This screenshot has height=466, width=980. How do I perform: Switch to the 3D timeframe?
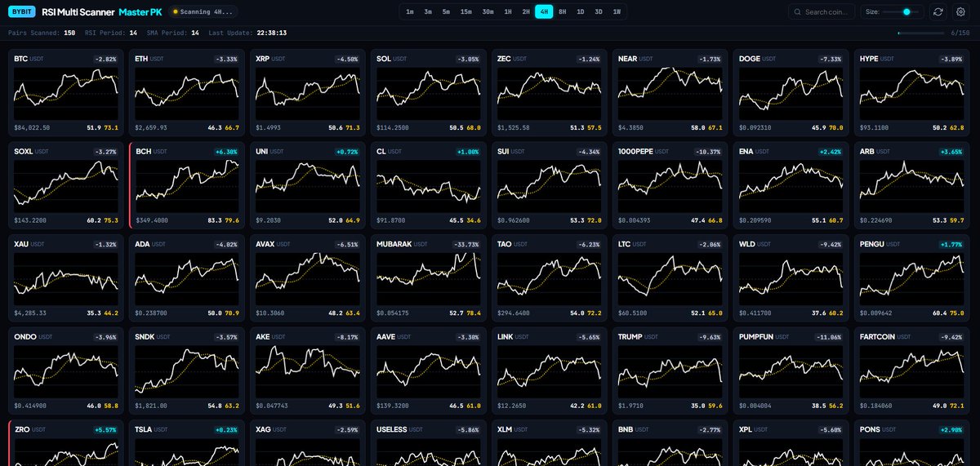tap(599, 11)
